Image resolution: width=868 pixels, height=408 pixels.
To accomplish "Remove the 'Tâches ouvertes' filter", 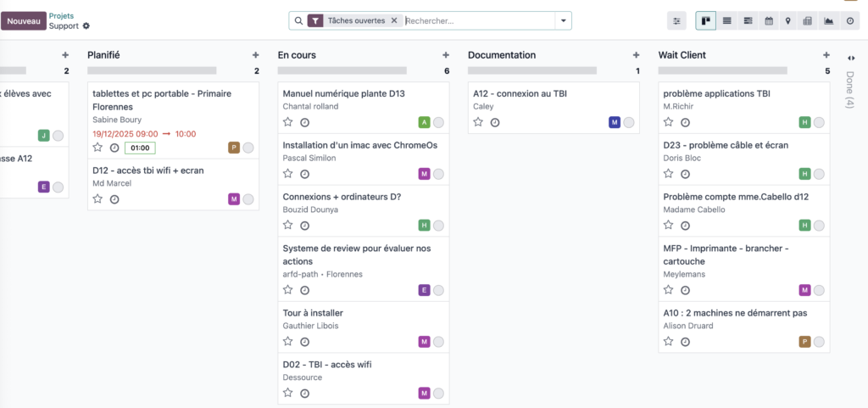I will [x=394, y=20].
